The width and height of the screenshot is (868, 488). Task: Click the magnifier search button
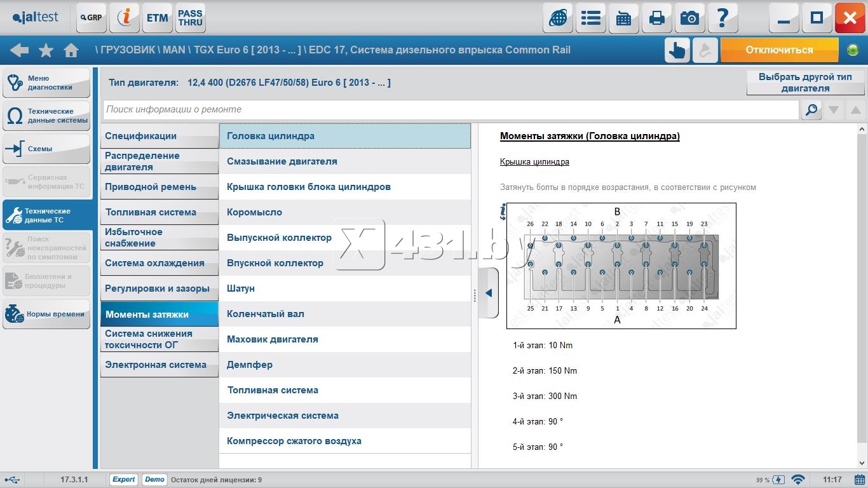tap(811, 110)
